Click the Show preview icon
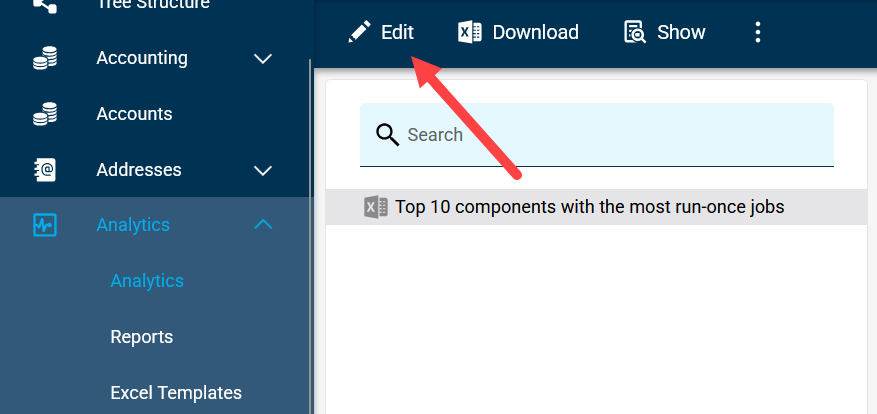The width and height of the screenshot is (877, 414). point(635,32)
